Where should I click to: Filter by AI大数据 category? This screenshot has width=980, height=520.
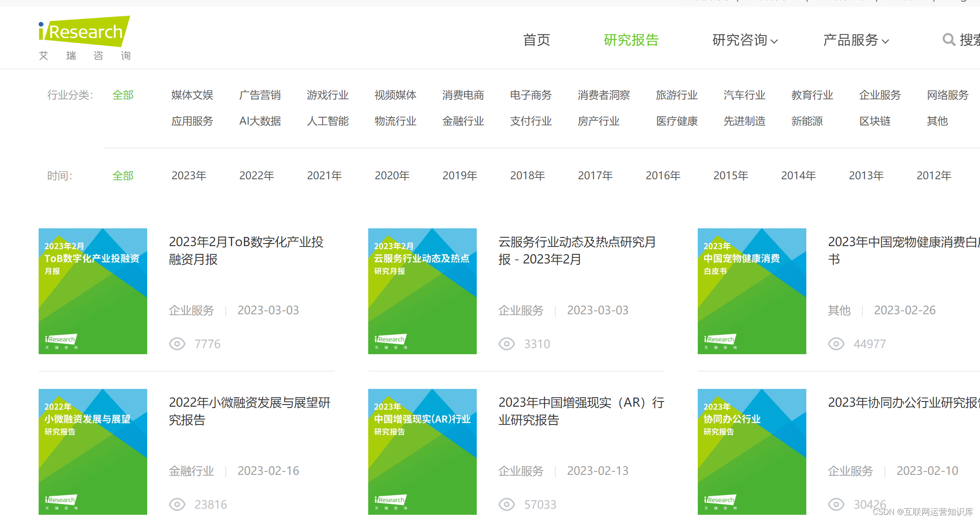(260, 121)
